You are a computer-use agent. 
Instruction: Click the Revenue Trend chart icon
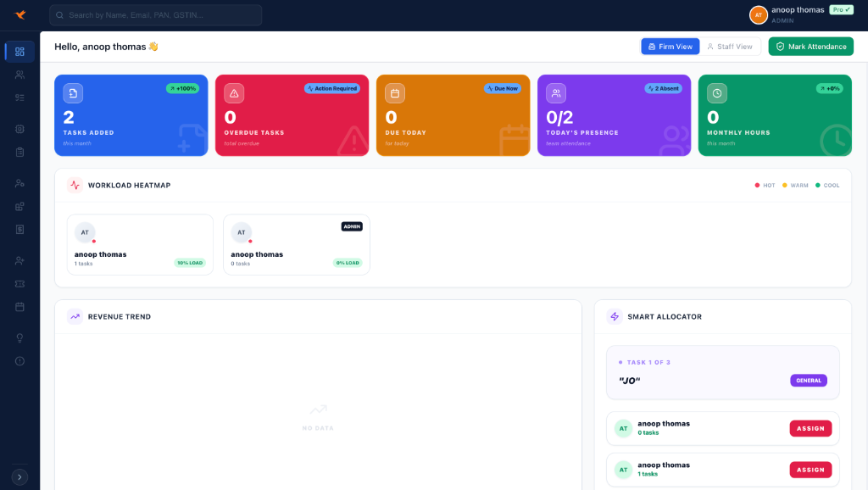pos(75,316)
